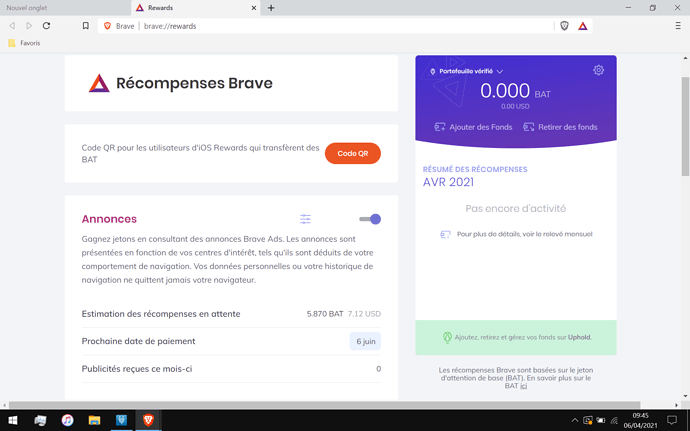Open the Windows Start menu
Screen dimensions: 690x431
pos(13,420)
